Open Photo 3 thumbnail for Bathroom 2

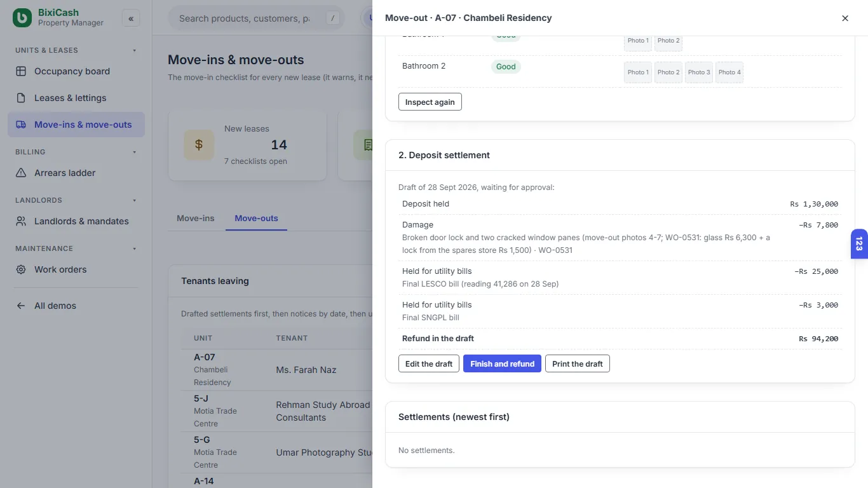(x=699, y=72)
